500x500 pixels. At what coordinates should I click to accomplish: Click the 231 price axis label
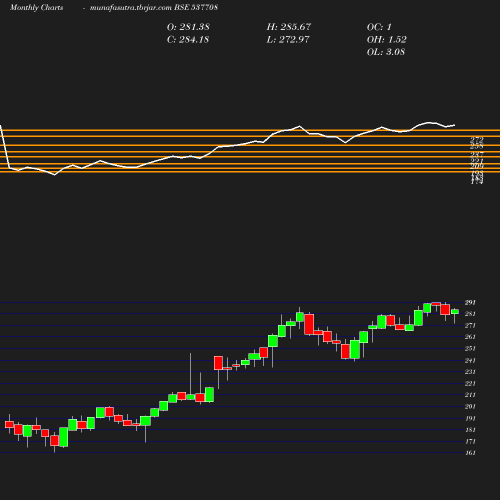[470, 372]
